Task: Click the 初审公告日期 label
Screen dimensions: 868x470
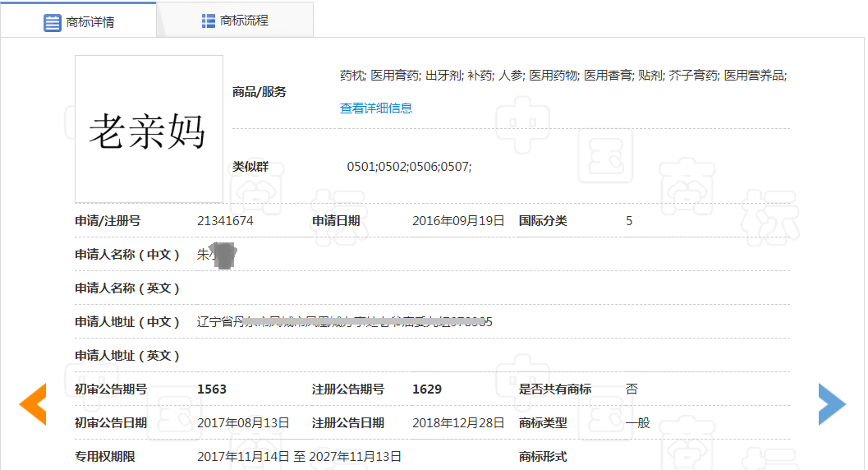Action: (x=111, y=423)
